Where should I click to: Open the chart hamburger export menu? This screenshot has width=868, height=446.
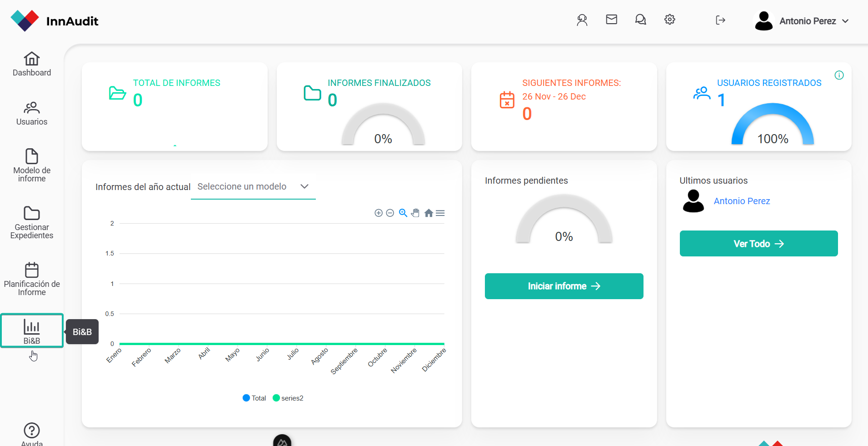point(440,213)
